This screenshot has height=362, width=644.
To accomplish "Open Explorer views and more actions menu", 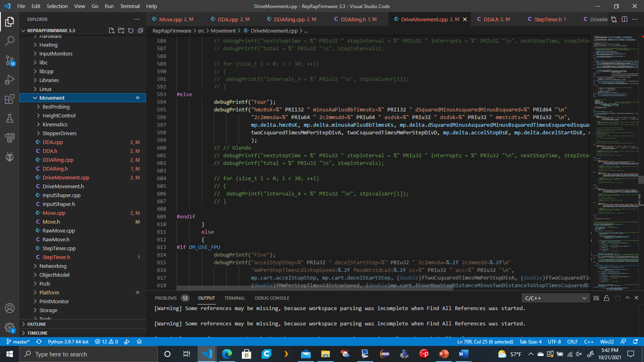I will click(x=137, y=19).
